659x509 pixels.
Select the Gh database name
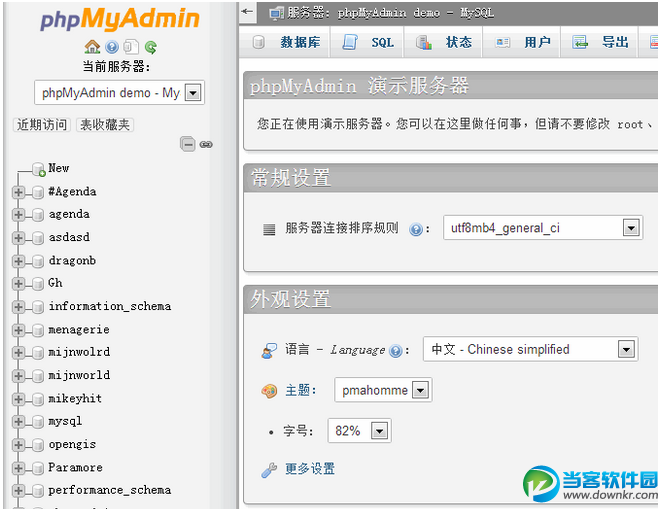coord(55,283)
